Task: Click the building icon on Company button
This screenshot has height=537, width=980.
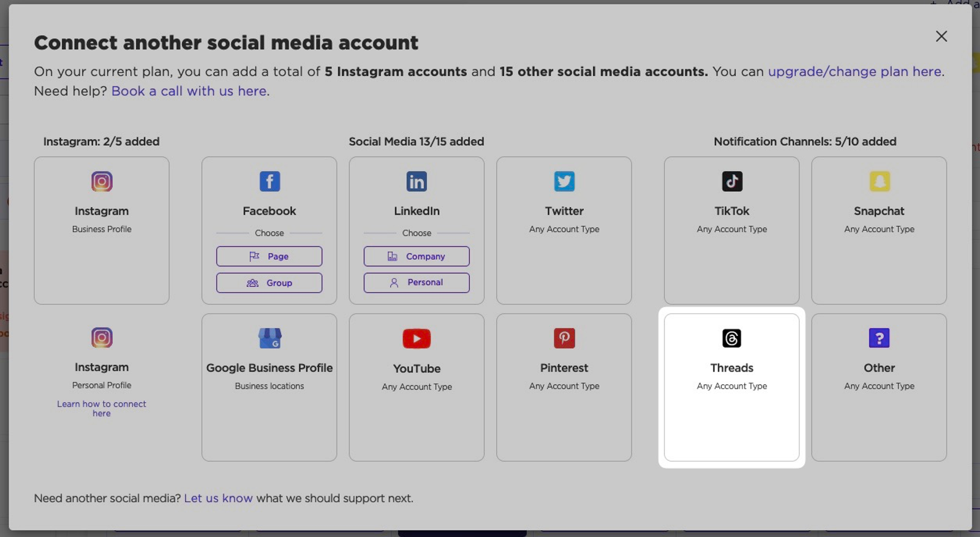Action: click(393, 256)
